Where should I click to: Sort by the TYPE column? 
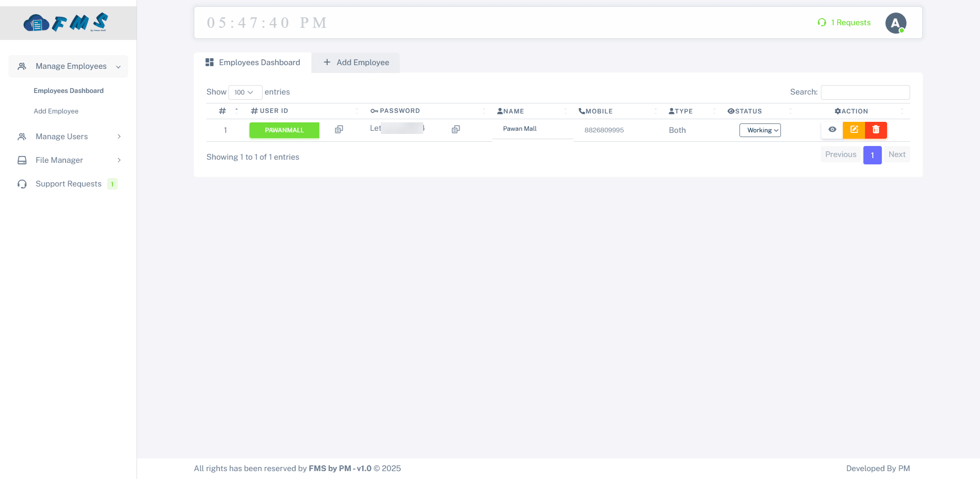693,111
